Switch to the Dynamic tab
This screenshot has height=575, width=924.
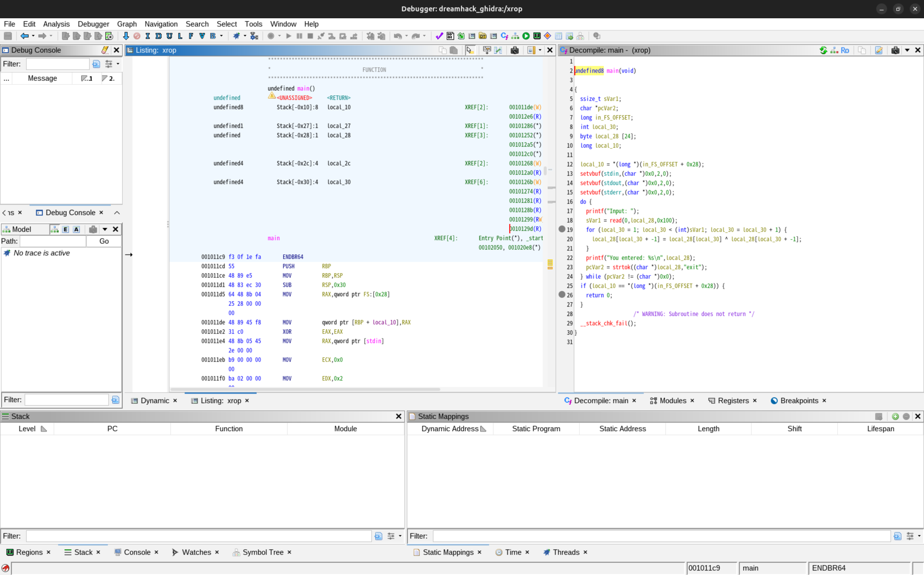[x=154, y=400]
